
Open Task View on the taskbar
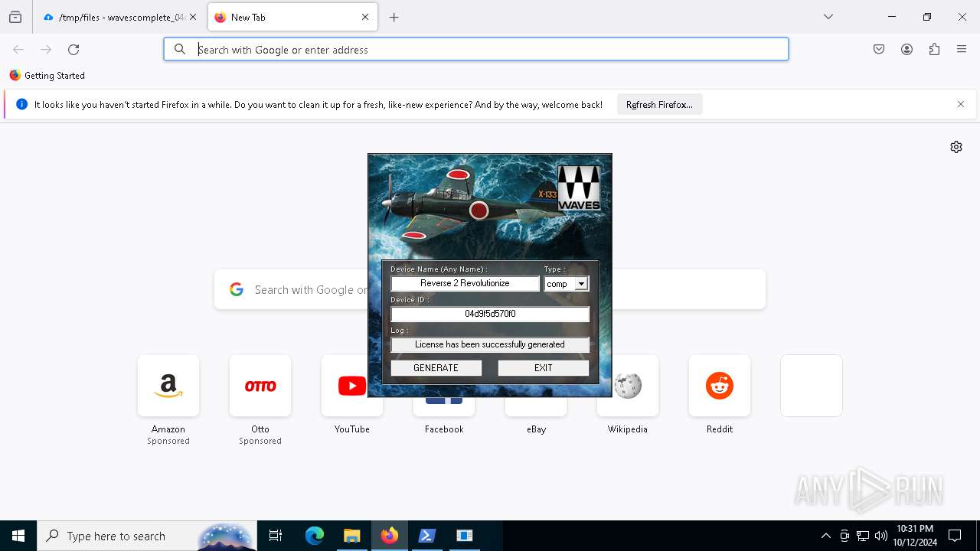click(276, 536)
